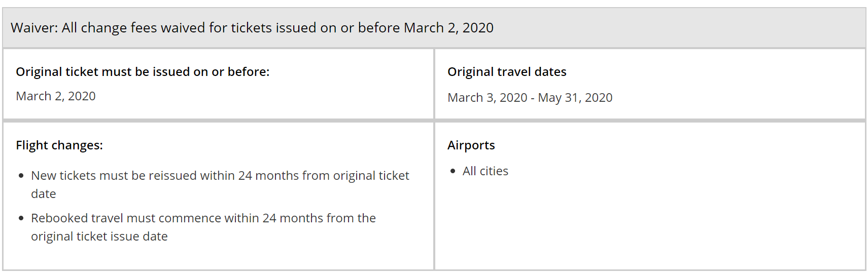Click the wrapped word "date" under the reissue bullet
868x276 pixels.
point(44,194)
